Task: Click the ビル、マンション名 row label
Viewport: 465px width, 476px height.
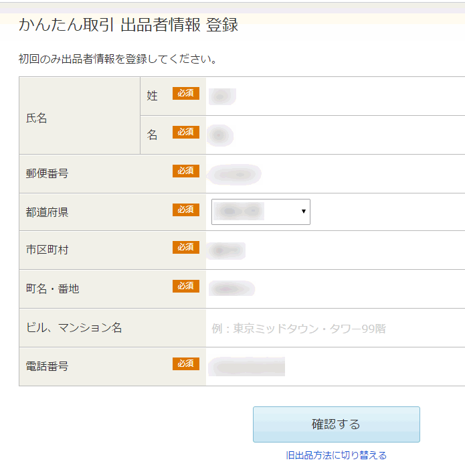Action: point(74,328)
